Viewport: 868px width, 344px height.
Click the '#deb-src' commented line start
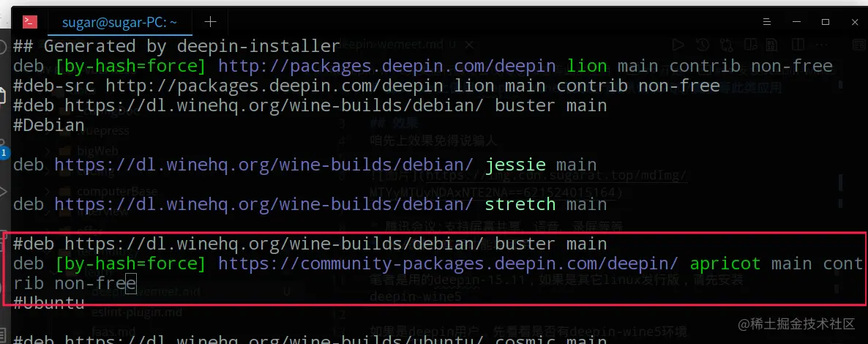click(x=53, y=86)
